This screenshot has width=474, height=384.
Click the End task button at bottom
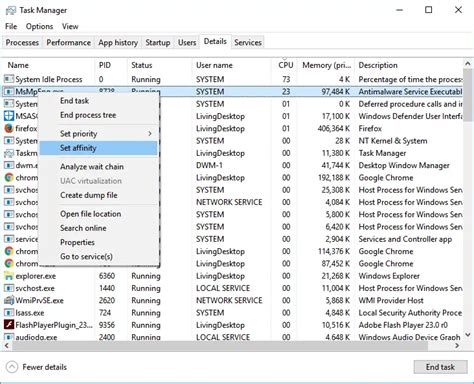(x=440, y=367)
